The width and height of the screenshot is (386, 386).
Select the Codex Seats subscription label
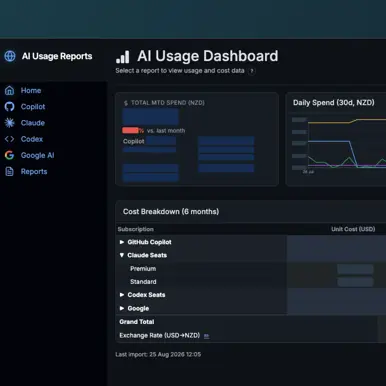click(x=146, y=295)
